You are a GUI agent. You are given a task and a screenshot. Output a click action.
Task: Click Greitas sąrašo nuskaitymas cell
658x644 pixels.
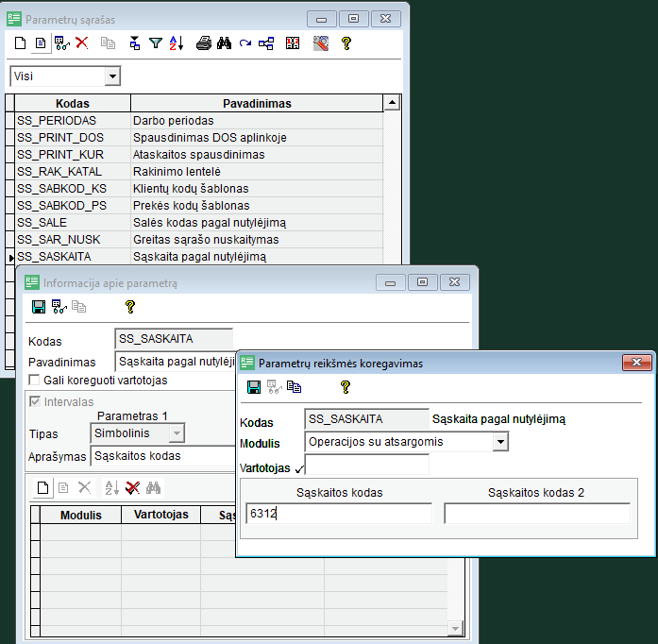tap(257, 240)
